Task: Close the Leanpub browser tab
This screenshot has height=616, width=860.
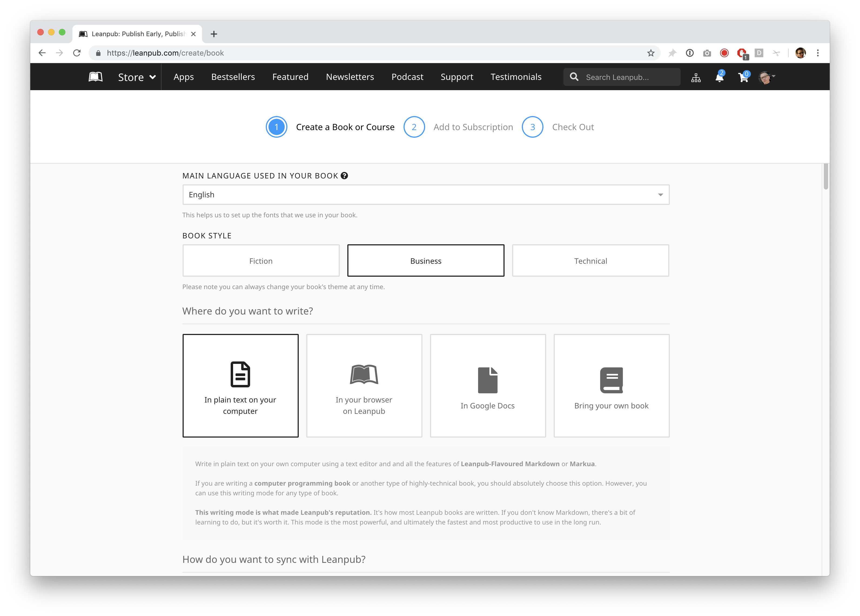Action: [193, 34]
